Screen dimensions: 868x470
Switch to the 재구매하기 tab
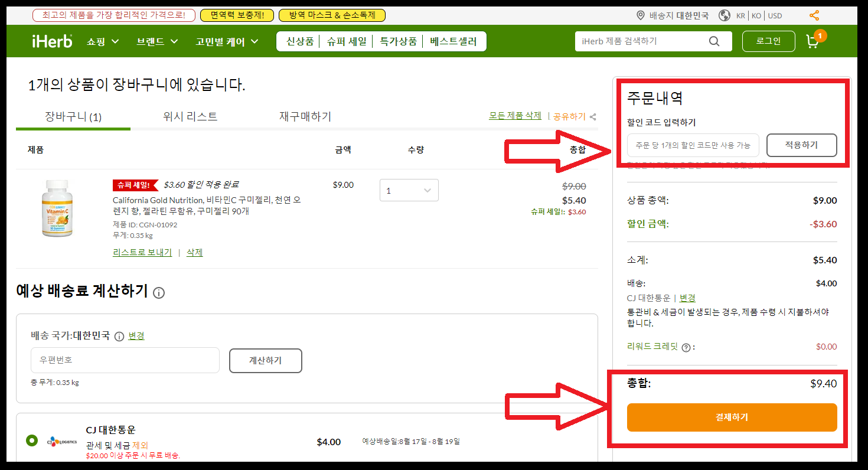click(x=305, y=116)
